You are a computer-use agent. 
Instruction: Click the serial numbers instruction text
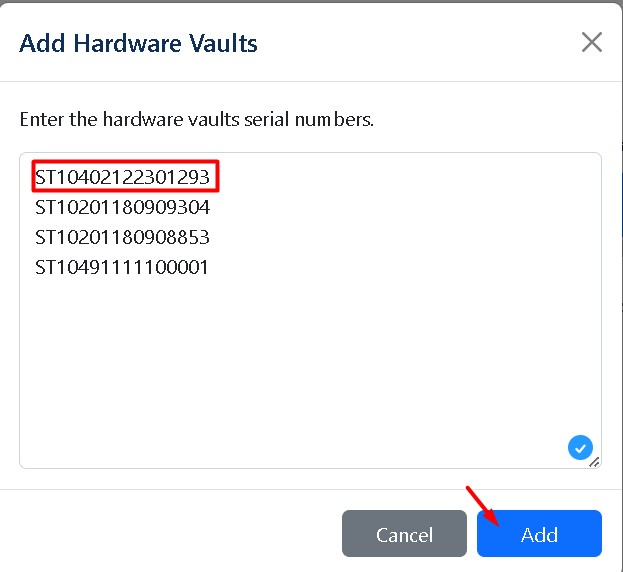point(197,120)
